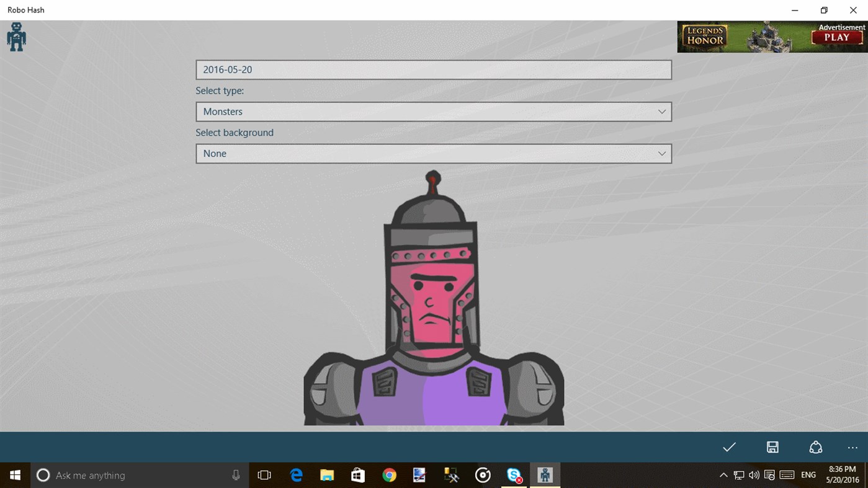Open the Select background dropdown showing None

pos(434,153)
